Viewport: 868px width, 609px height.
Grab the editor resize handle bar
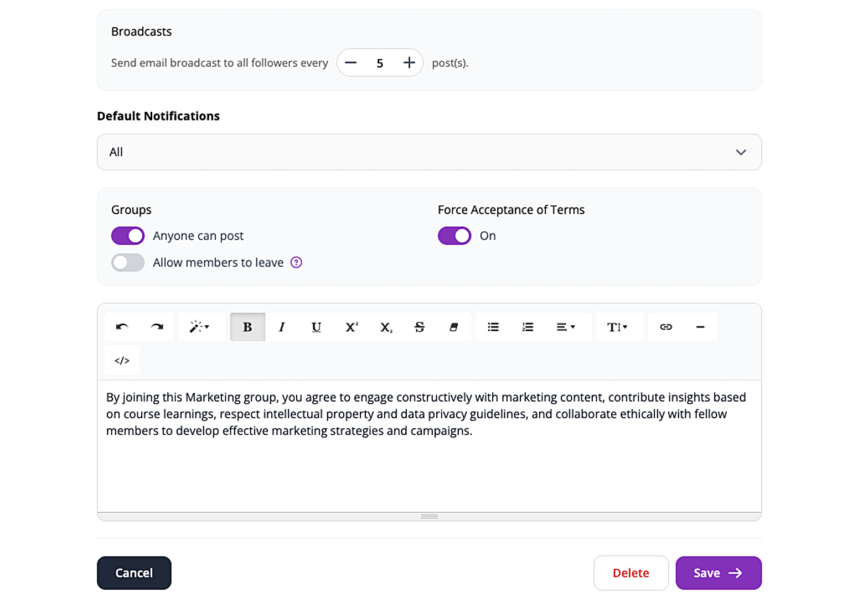click(x=430, y=517)
